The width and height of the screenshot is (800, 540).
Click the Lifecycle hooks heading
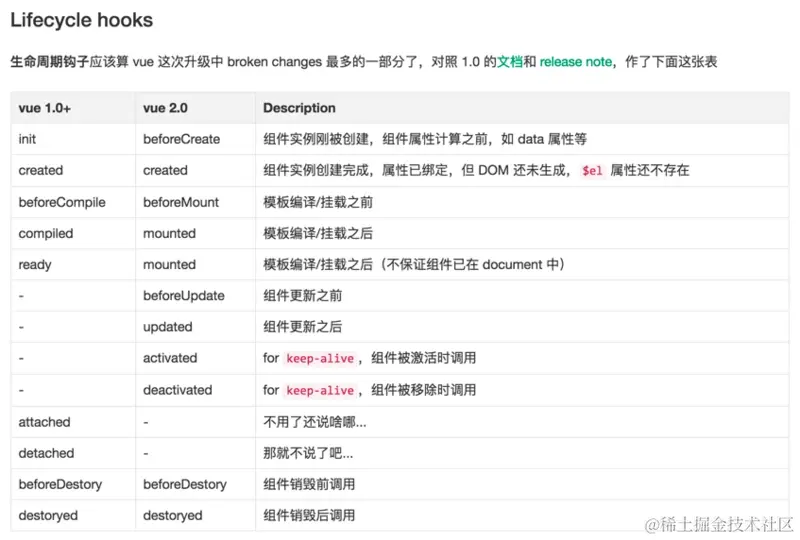pos(82,20)
